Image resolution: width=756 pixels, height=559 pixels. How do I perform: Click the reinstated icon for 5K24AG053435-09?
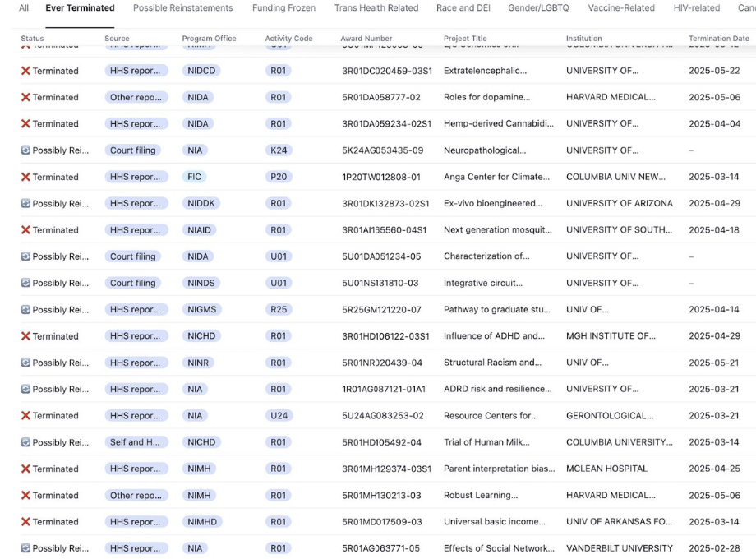25,150
